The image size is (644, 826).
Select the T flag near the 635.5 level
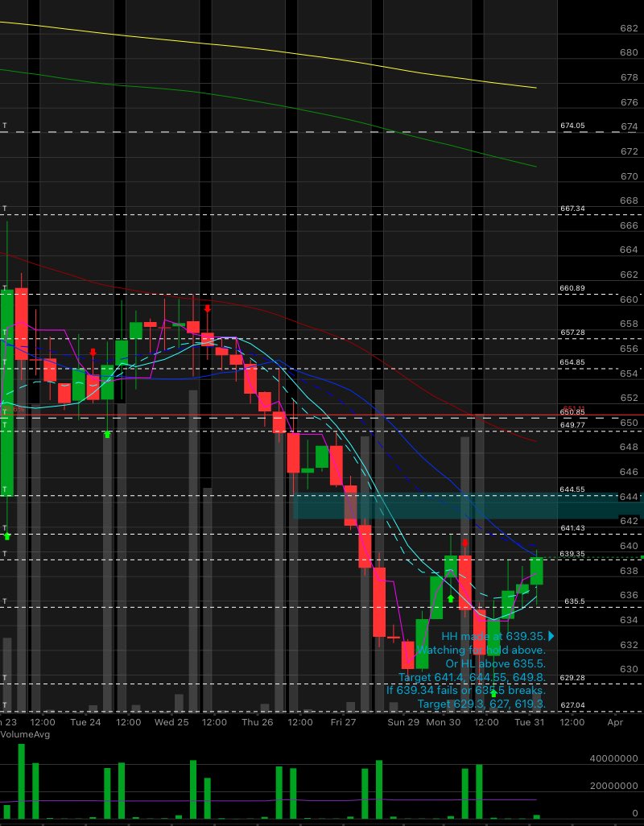pos(6,601)
